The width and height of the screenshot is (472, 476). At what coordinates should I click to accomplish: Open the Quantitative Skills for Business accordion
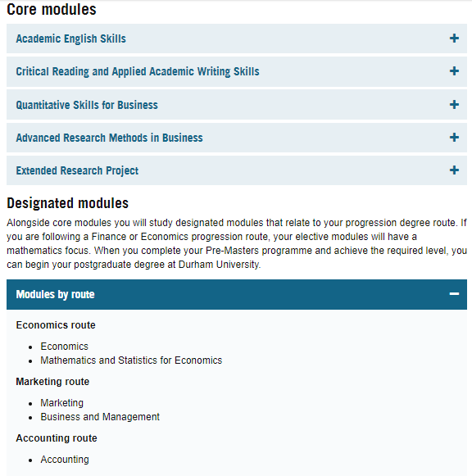pyautogui.click(x=87, y=105)
